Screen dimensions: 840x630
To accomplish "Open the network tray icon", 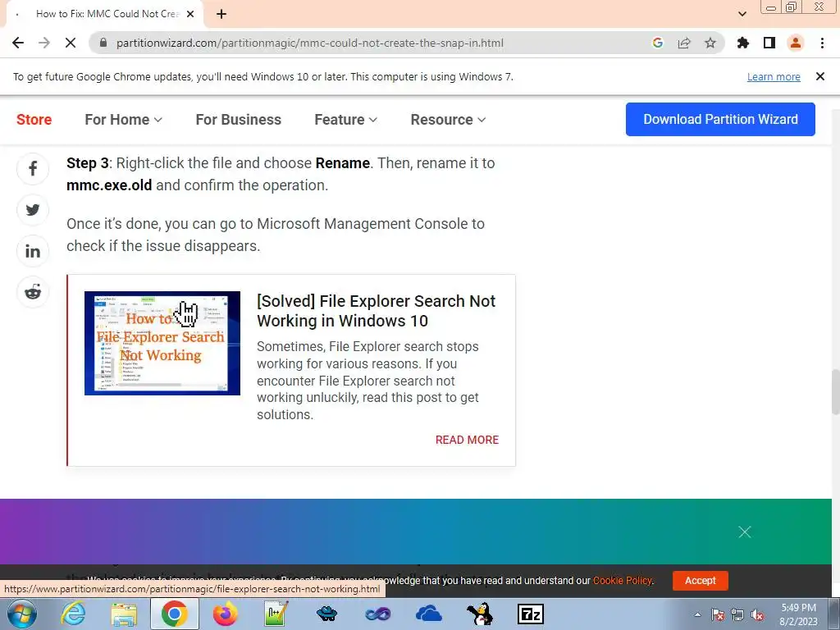I will tap(737, 614).
